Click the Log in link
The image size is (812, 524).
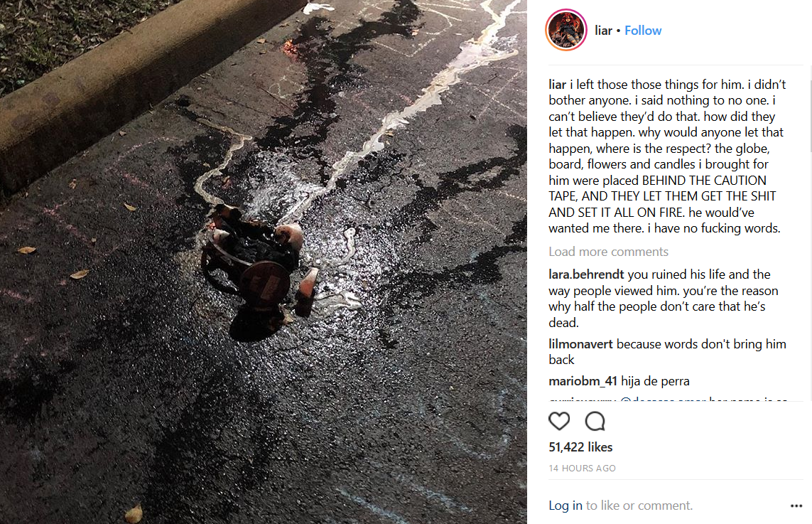(x=565, y=506)
